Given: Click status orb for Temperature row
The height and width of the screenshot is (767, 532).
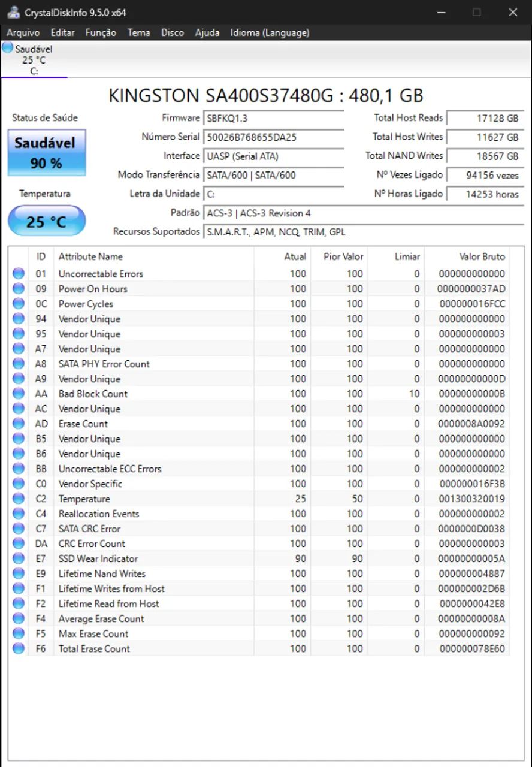Looking at the screenshot, I should (x=19, y=499).
